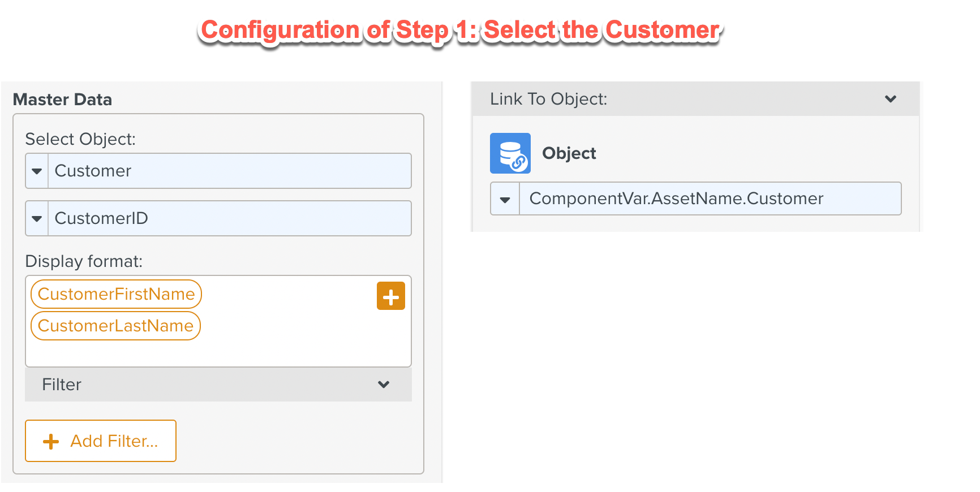Screen dimensions: 980x492
Task: Click the Filter section header text
Action: point(62,385)
